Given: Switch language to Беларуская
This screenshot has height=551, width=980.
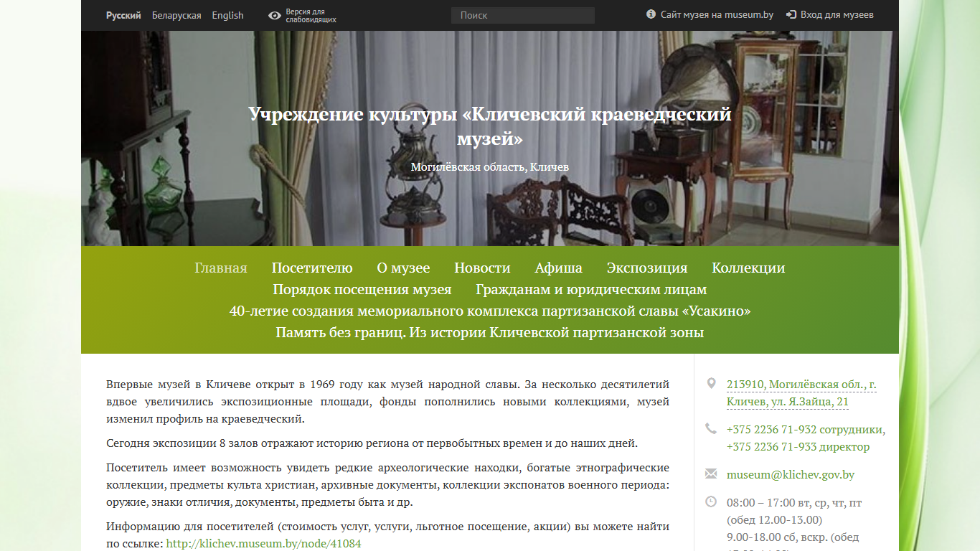Looking at the screenshot, I should 176,15.
